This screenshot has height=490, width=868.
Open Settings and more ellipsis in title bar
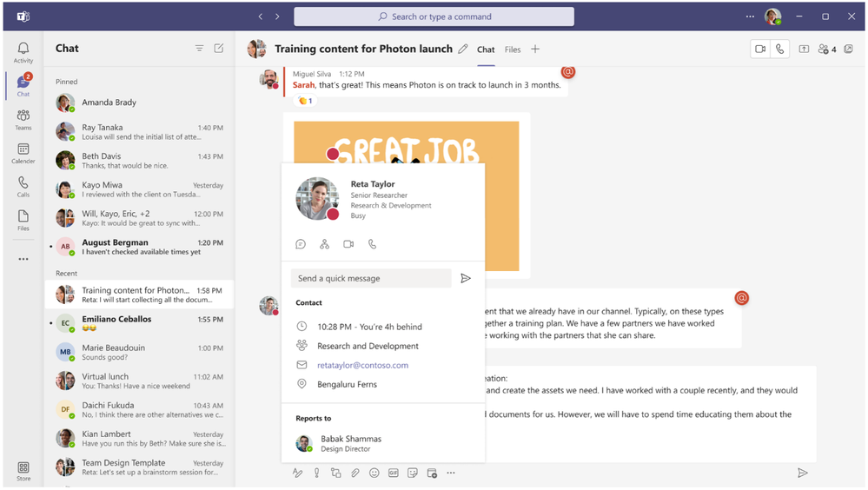pos(750,17)
